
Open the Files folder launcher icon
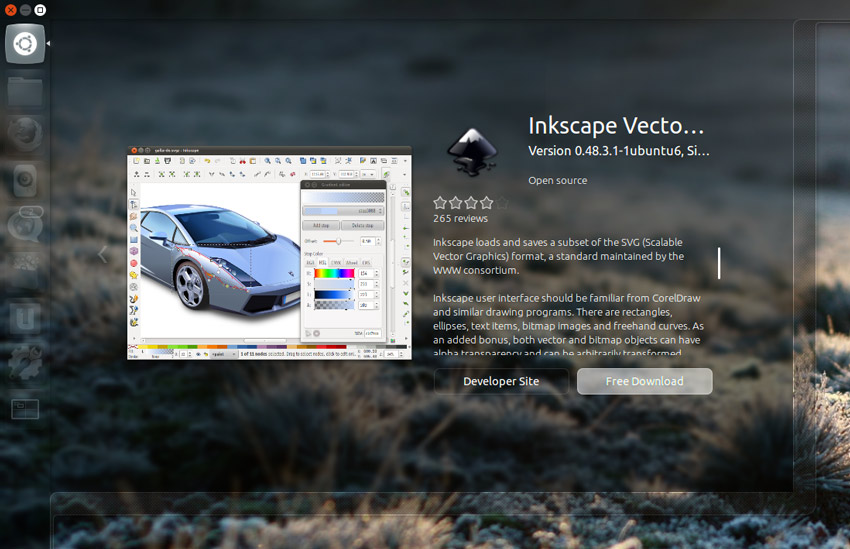pos(25,91)
